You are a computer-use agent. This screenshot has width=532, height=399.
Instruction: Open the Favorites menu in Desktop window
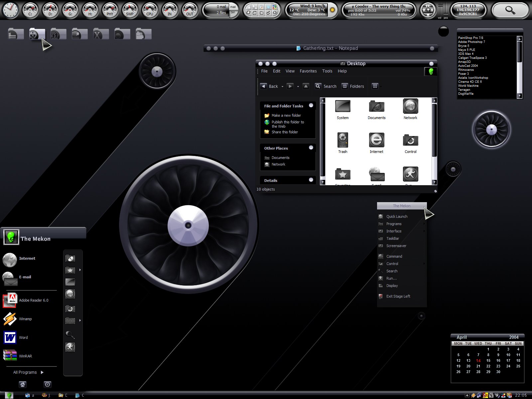click(x=308, y=71)
